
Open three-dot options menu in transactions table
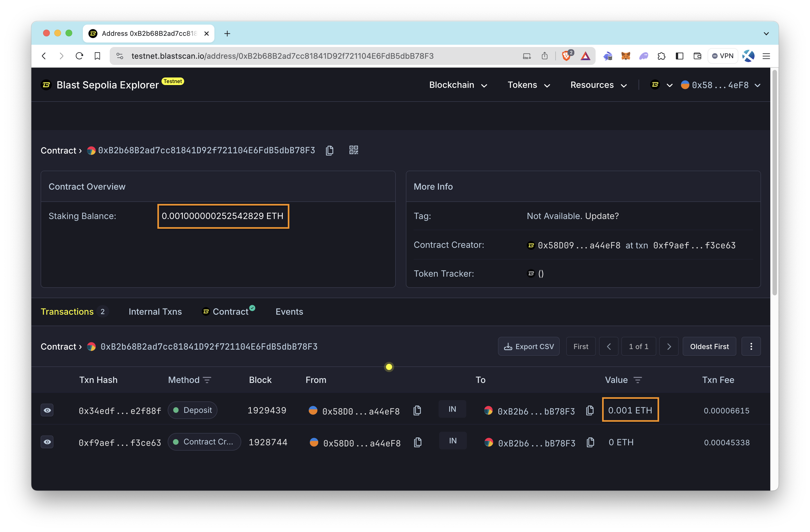coord(751,346)
